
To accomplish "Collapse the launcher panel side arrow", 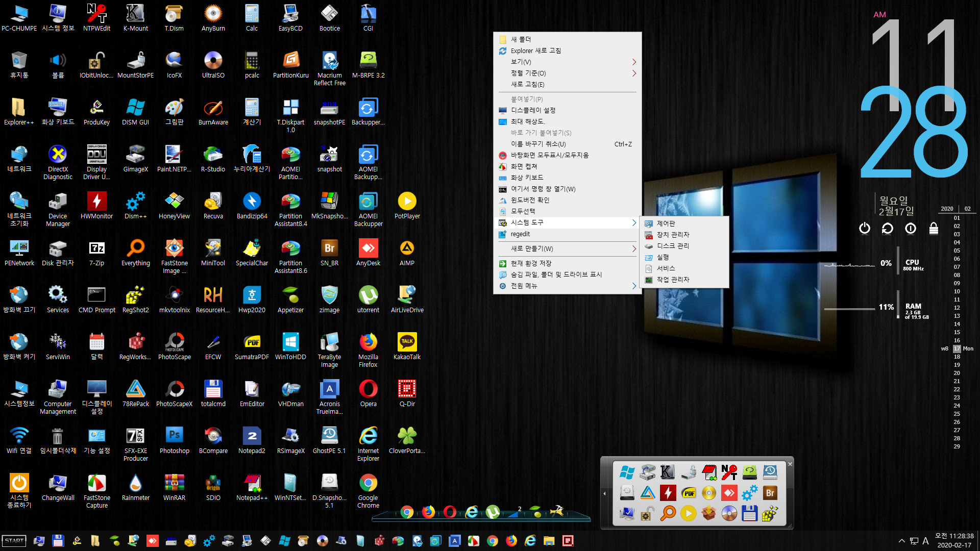I will click(x=604, y=493).
